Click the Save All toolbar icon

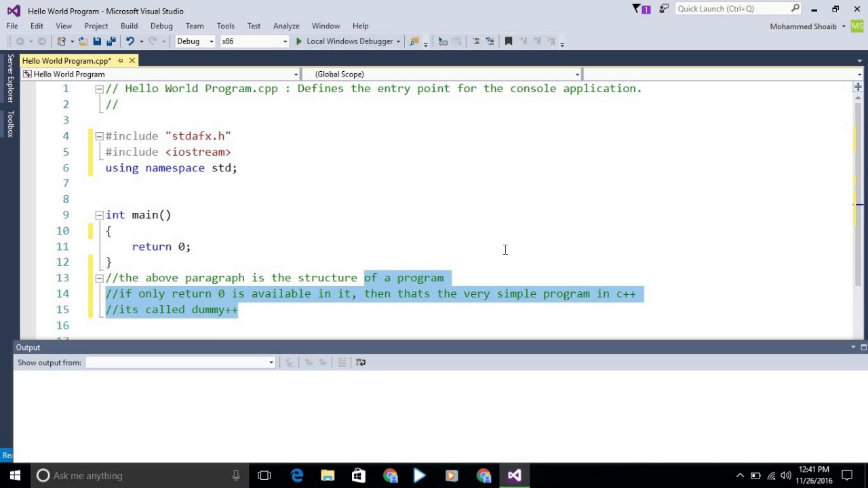point(111,41)
